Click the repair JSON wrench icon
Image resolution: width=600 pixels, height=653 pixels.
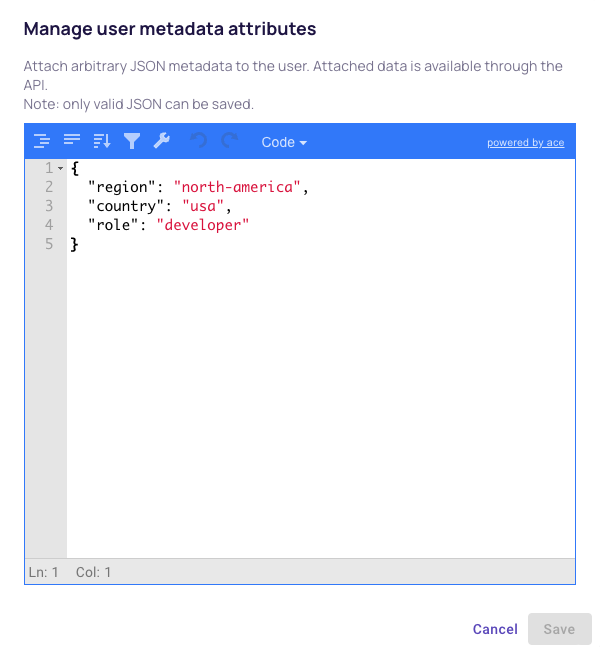pyautogui.click(x=162, y=141)
